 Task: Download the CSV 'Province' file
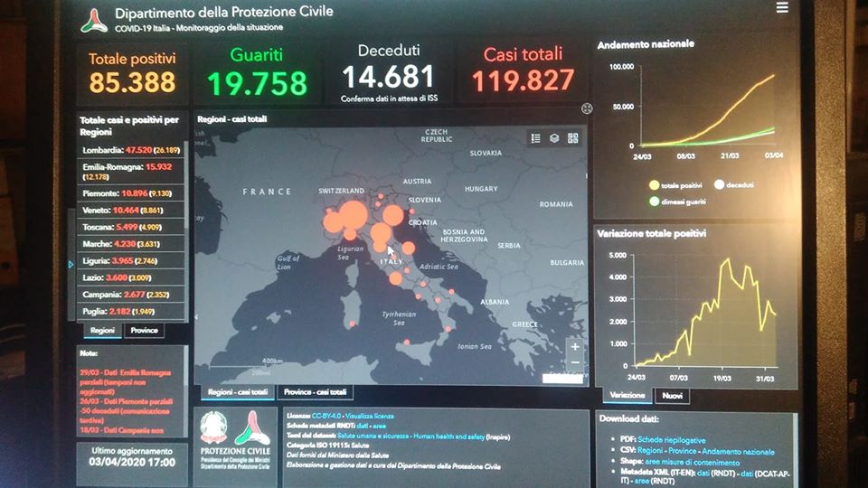pos(682,451)
